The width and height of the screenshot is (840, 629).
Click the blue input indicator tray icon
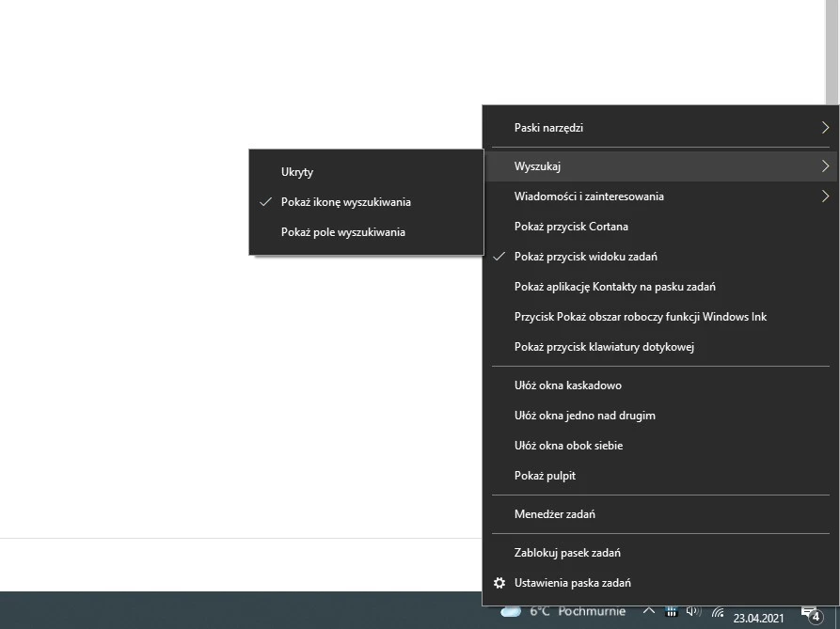[671, 612]
